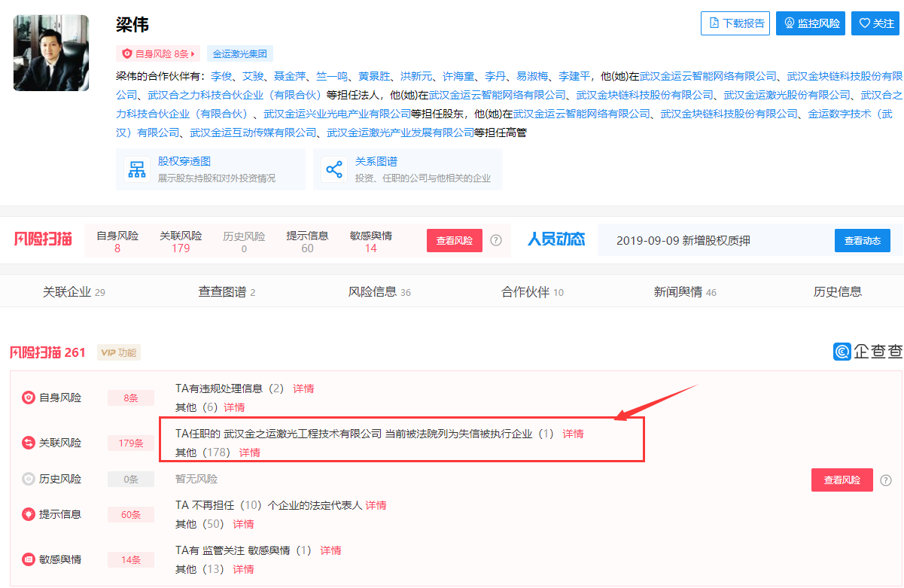This screenshot has width=904, height=588.
Task: Click the 历史风险 gray icon
Action: (x=29, y=479)
